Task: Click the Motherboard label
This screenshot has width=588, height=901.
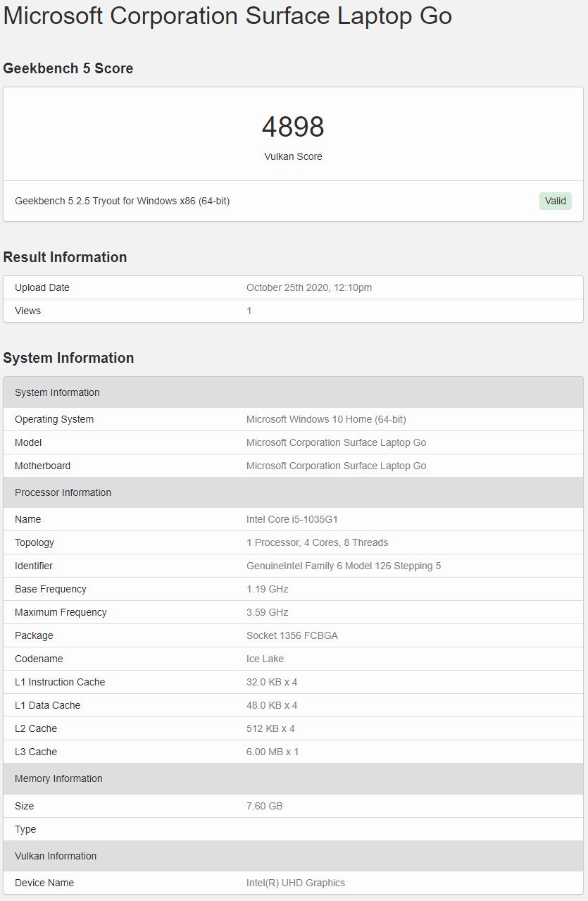Action: (42, 466)
